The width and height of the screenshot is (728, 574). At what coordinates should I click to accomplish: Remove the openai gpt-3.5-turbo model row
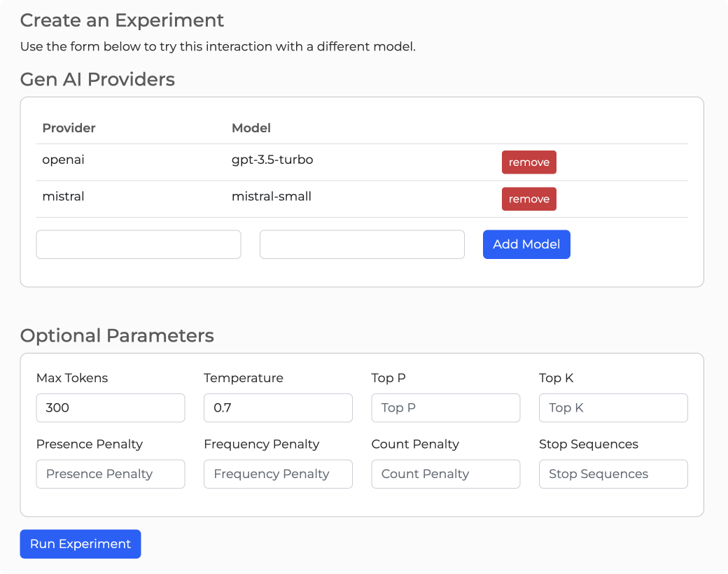point(528,162)
